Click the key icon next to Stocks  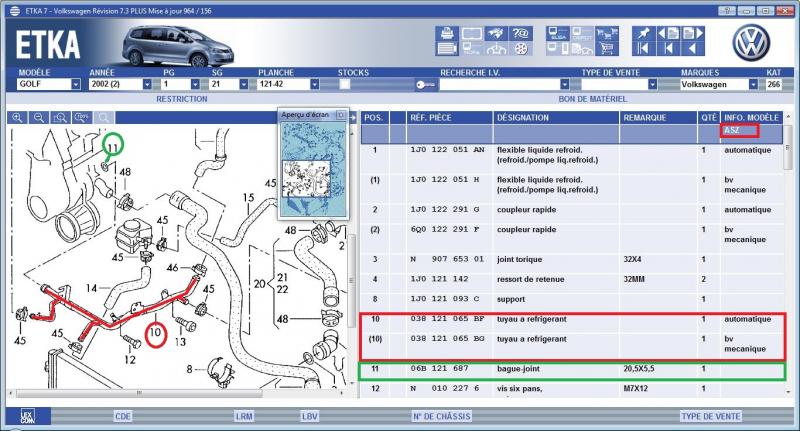424,85
